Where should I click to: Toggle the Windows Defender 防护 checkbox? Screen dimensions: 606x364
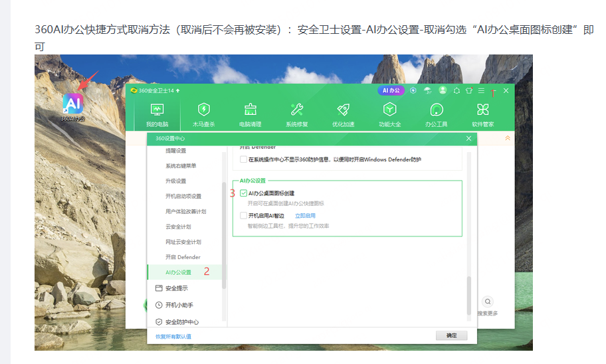243,159
